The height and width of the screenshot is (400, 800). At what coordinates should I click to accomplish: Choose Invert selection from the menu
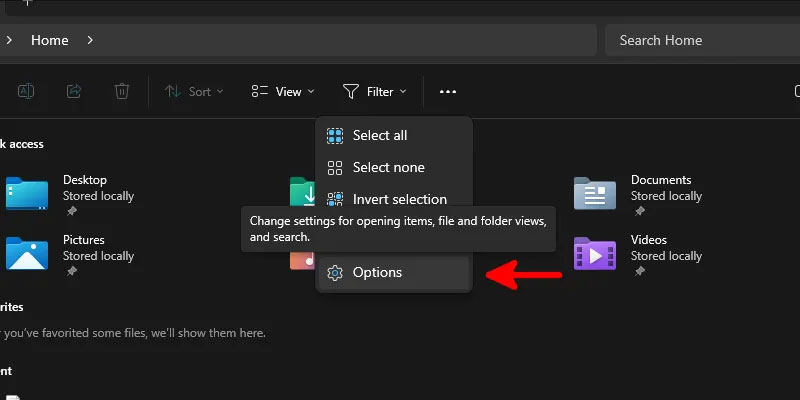(393, 199)
